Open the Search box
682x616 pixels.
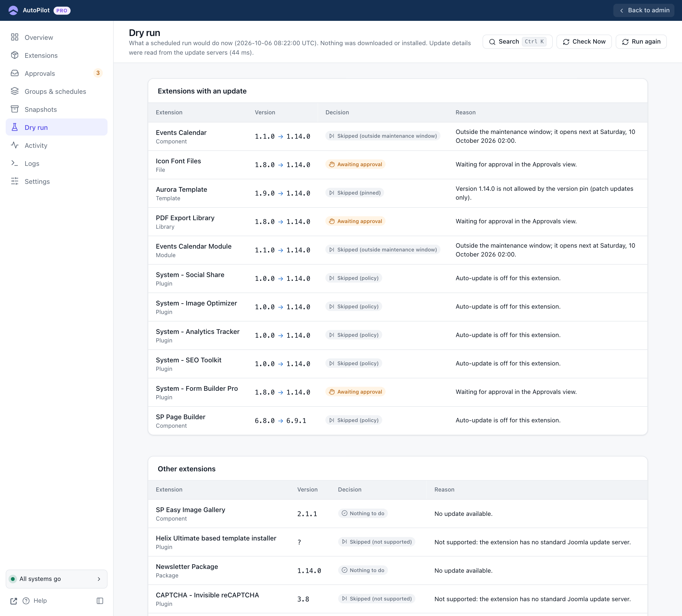pyautogui.click(x=517, y=42)
